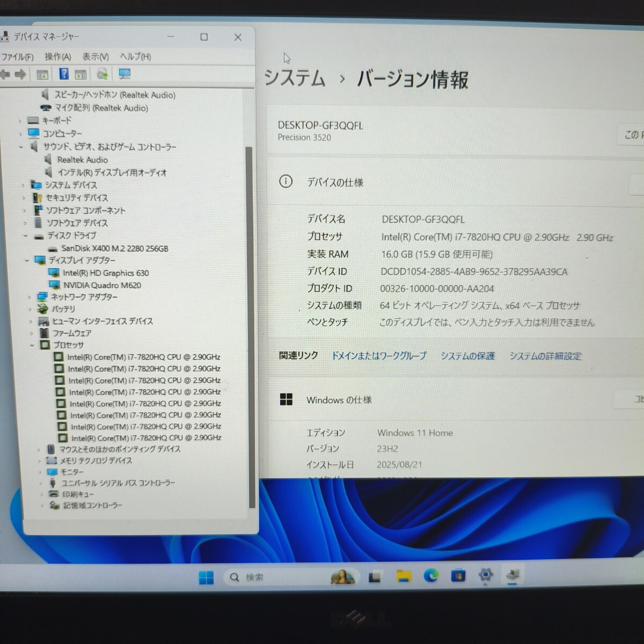
Task: Click the デバイスの仕様 info icon
Action: pos(286,181)
